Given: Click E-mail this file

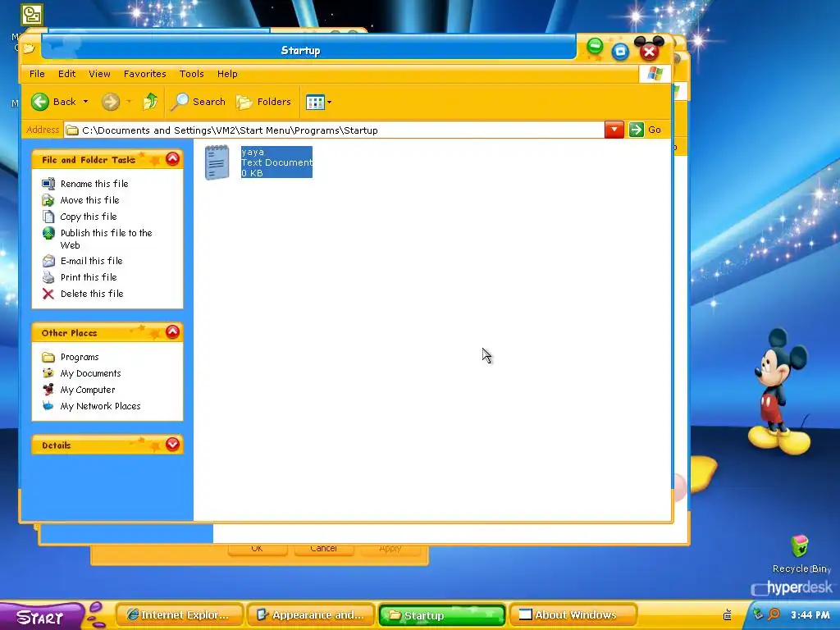Looking at the screenshot, I should tap(92, 261).
